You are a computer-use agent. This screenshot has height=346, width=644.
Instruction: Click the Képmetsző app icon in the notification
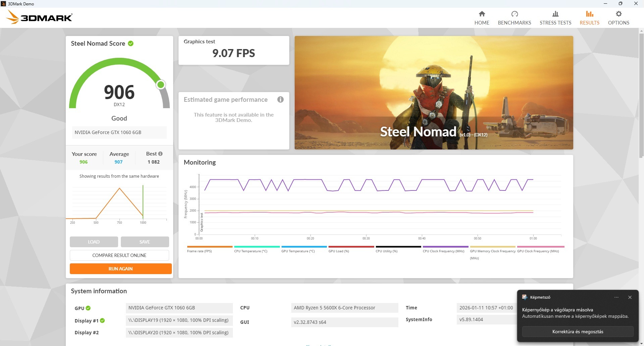[x=525, y=297]
